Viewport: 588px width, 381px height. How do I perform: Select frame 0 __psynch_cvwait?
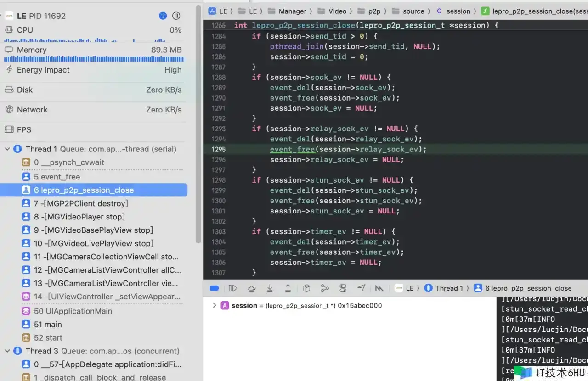pos(94,162)
